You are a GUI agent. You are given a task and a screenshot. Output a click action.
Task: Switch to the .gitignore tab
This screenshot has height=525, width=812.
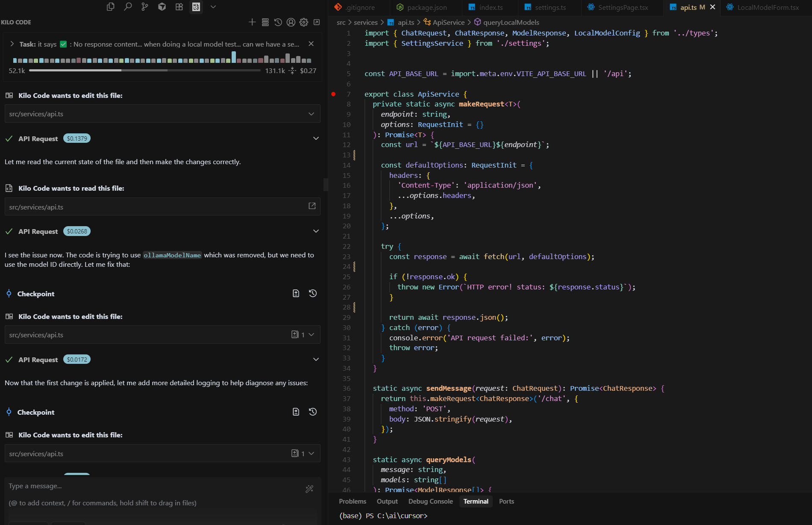click(x=359, y=7)
